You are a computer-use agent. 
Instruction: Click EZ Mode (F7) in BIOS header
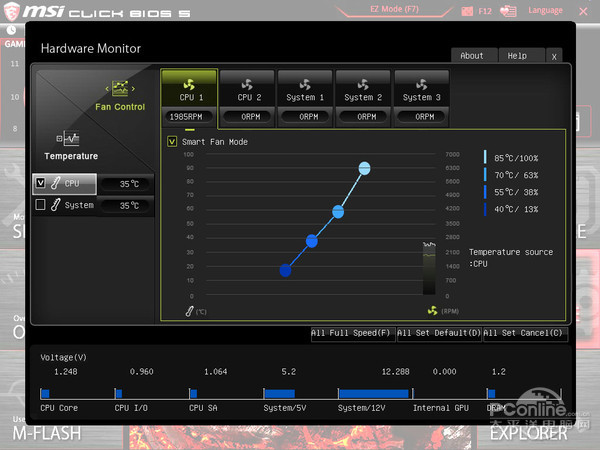(x=395, y=9)
